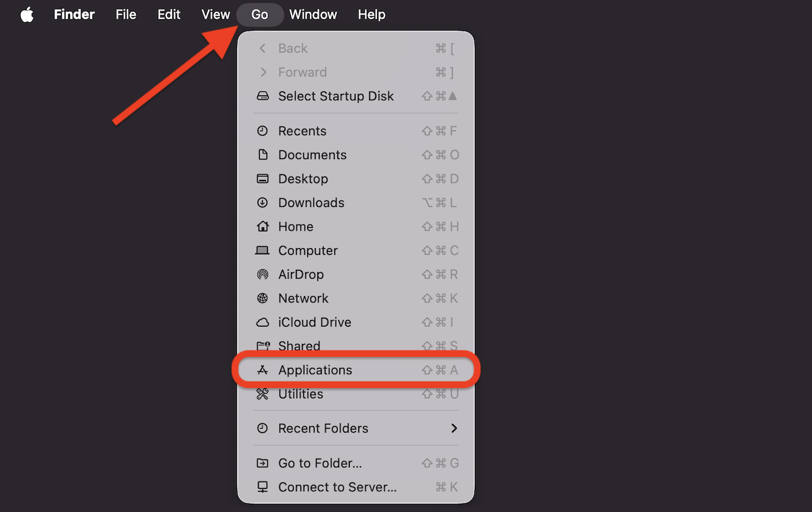This screenshot has height=512, width=812.
Task: Click the Applications shortcut ⇧⌘A
Action: click(440, 370)
